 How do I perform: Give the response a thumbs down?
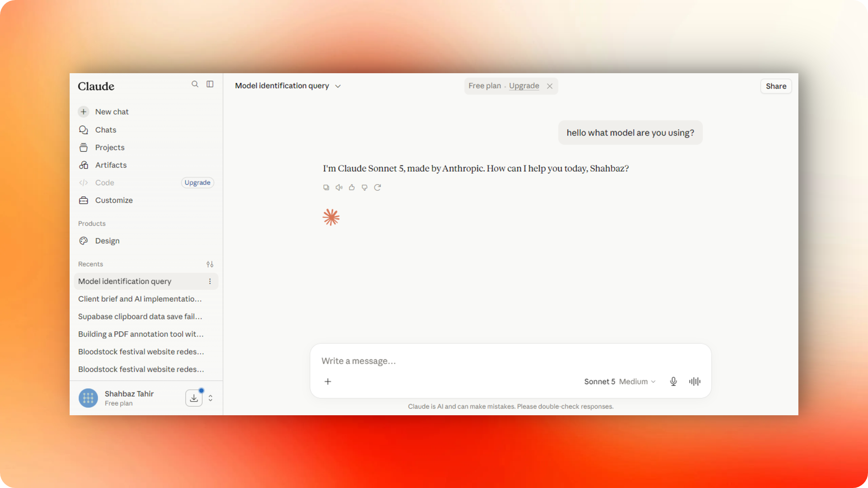point(364,188)
